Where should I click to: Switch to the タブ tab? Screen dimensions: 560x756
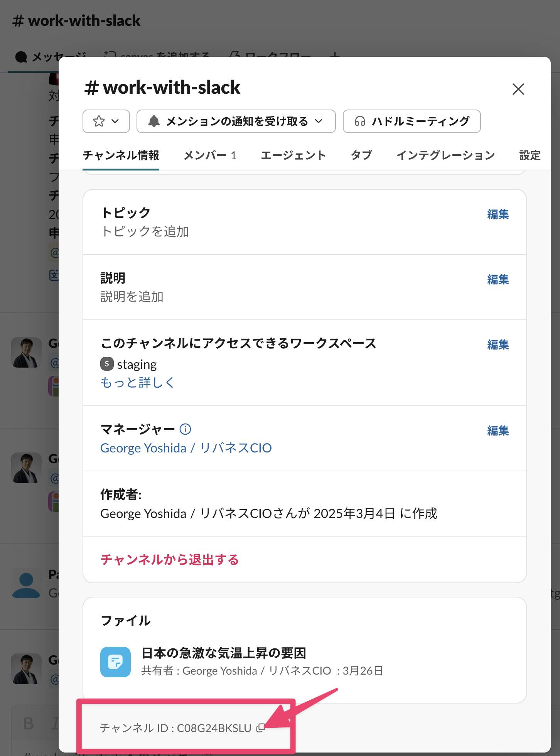[361, 155]
